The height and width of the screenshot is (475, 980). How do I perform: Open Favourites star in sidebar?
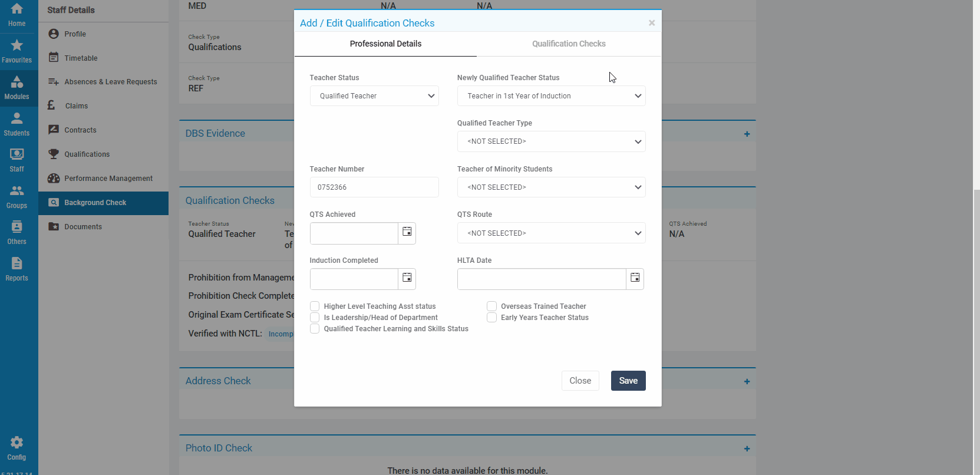click(x=17, y=51)
